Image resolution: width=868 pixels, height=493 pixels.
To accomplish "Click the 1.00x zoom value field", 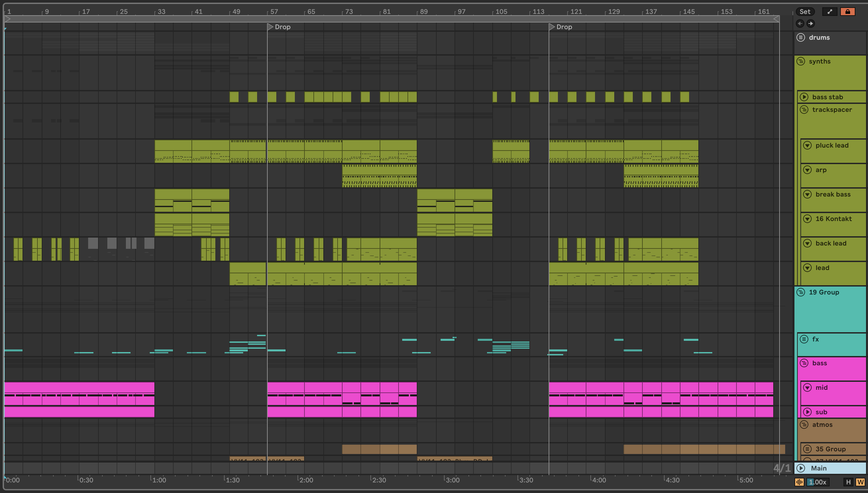I will point(818,482).
